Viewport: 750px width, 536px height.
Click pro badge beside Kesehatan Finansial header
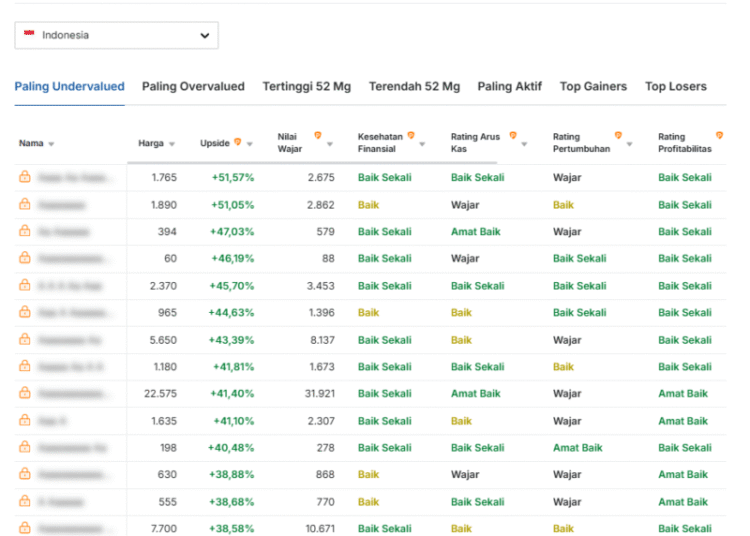(x=411, y=136)
